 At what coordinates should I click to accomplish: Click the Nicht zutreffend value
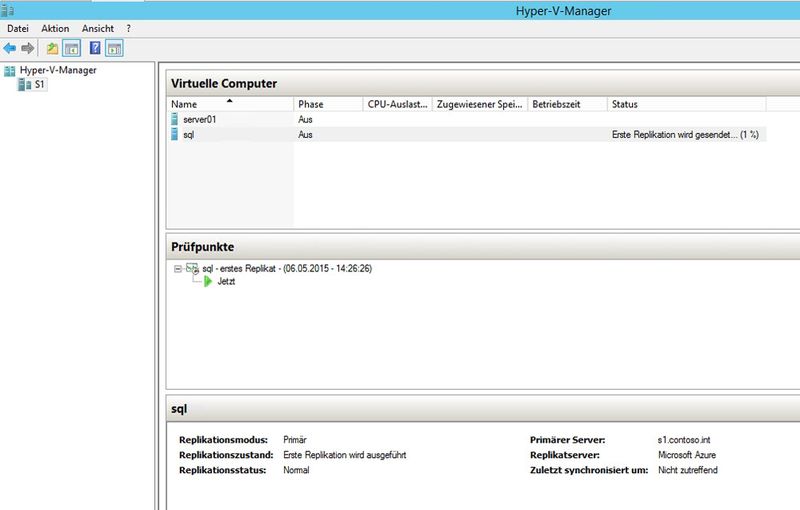pyautogui.click(x=688, y=470)
